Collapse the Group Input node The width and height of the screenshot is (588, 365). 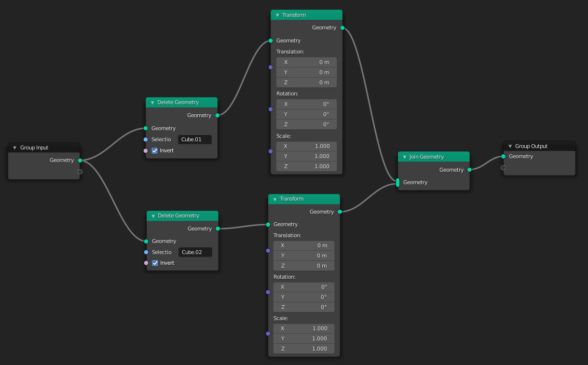14,148
